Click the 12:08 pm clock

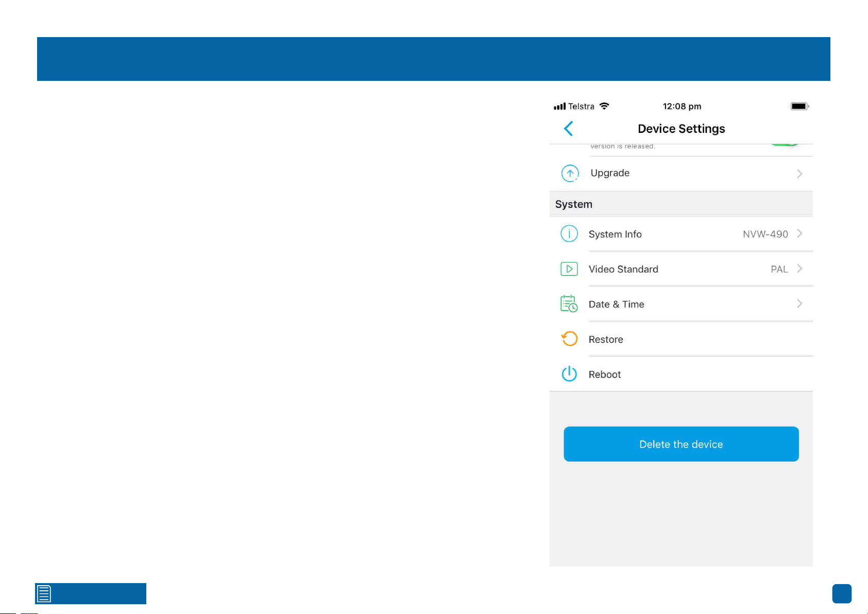(682, 106)
